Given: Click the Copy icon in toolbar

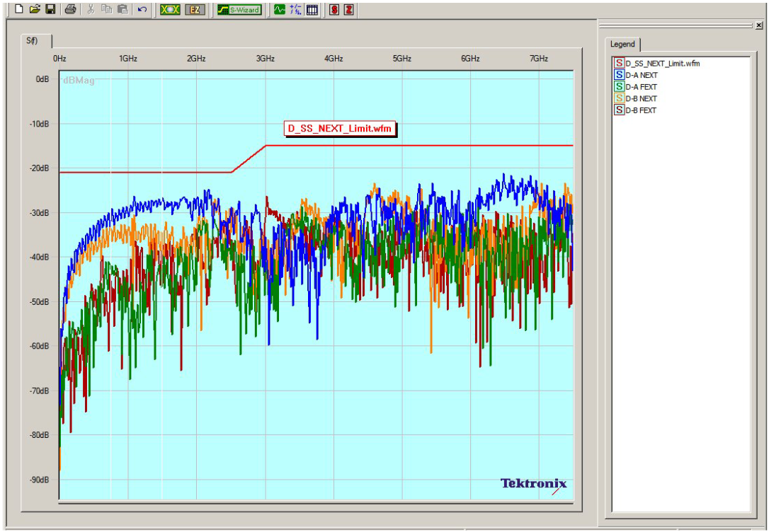Looking at the screenshot, I should click(107, 9).
